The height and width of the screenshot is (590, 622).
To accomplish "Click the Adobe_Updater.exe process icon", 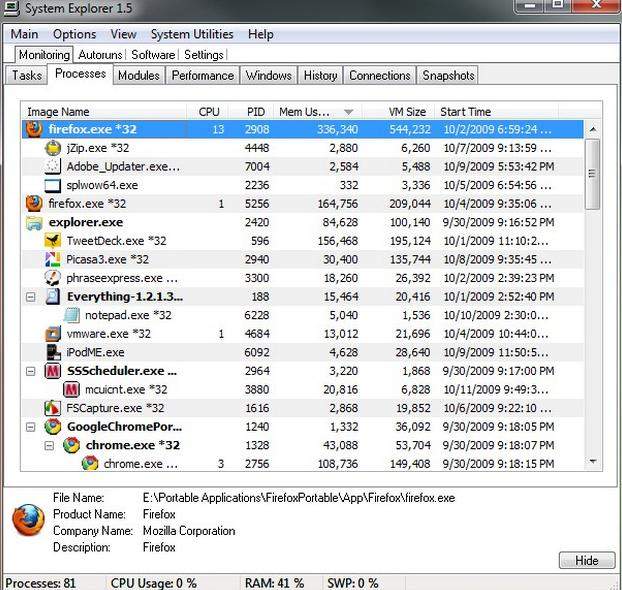I will click(53, 167).
